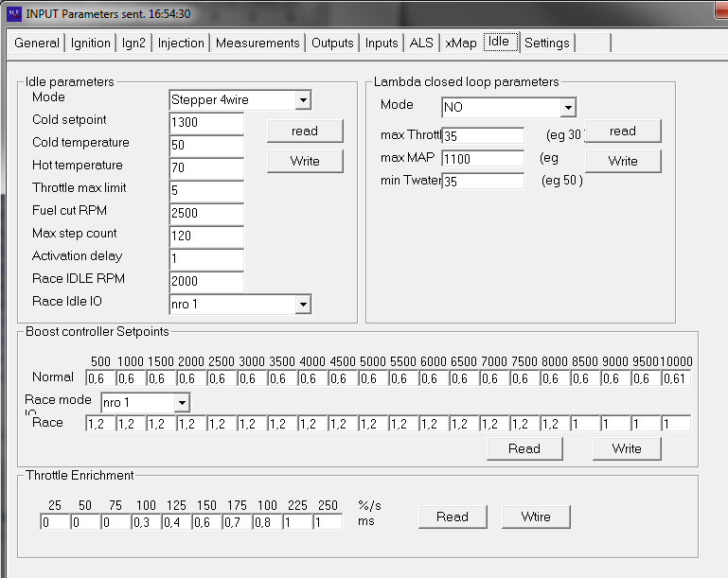Screen dimensions: 728x578
Task: Select the Idle tab
Action: [x=501, y=42]
